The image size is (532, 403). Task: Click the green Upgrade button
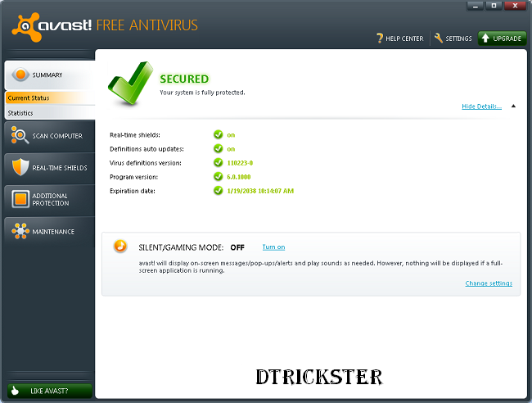tap(503, 38)
